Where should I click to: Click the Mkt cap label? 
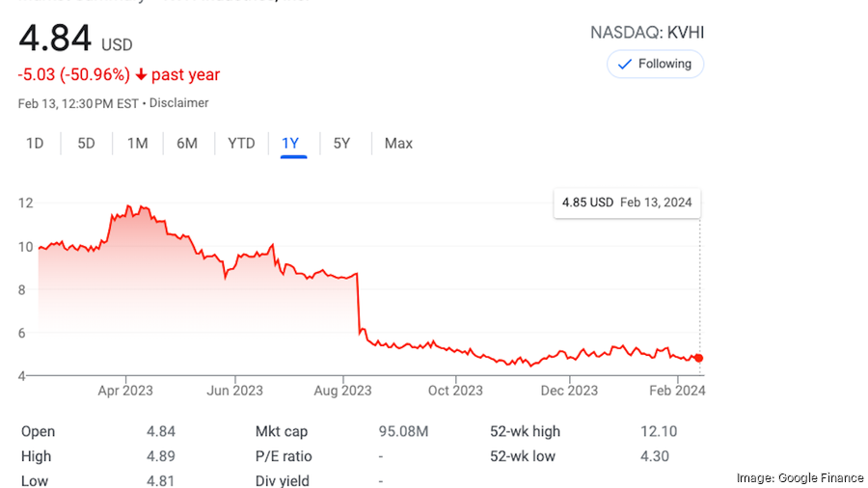click(x=282, y=432)
